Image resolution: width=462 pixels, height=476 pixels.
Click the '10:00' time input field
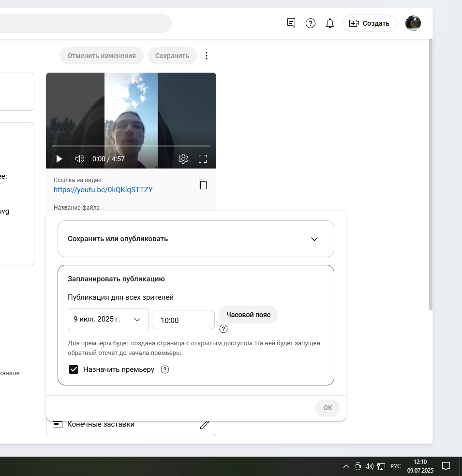click(x=183, y=320)
